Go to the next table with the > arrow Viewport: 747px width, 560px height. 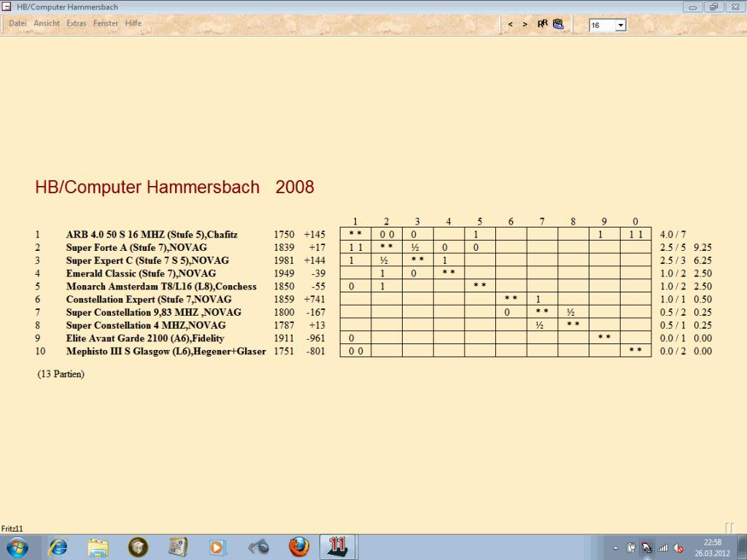[x=525, y=24]
